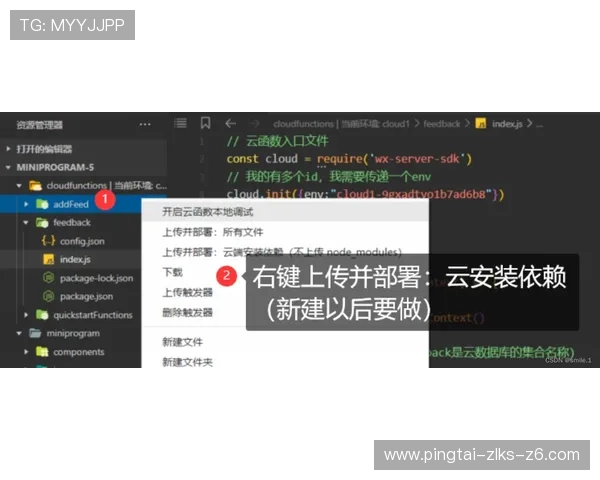The image size is (600, 480).
Task: Select the feedback folder label
Action: coord(72,222)
